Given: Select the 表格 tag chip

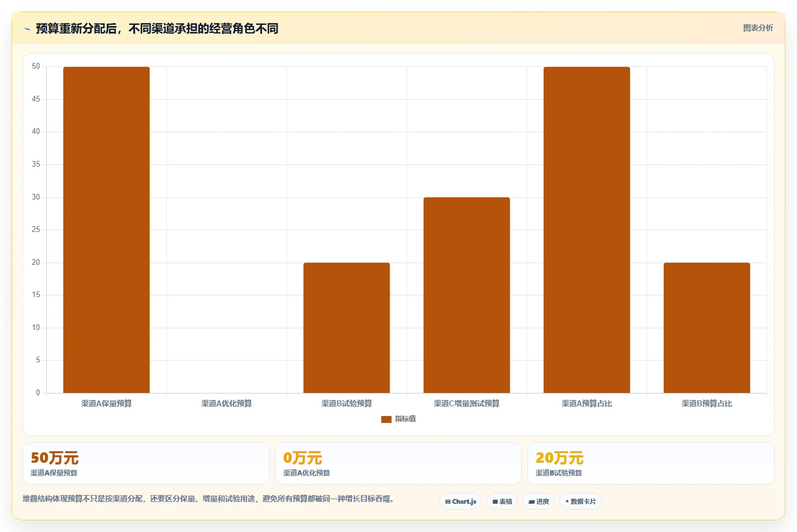Looking at the screenshot, I should coord(502,501).
